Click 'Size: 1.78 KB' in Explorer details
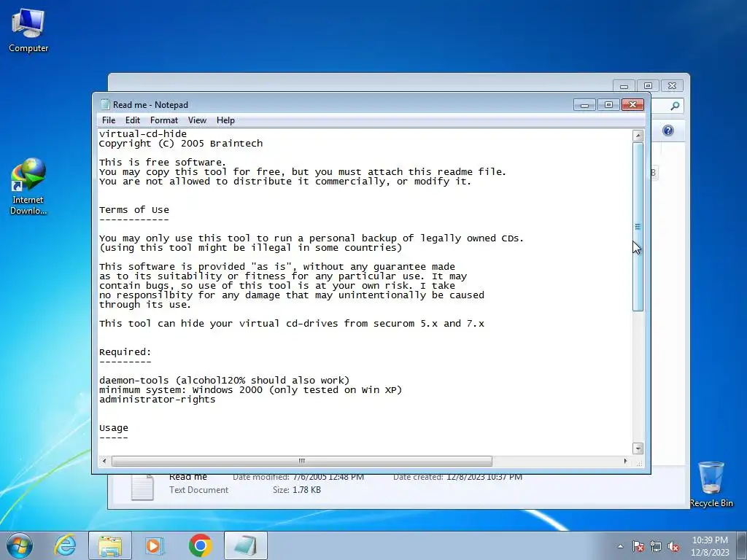 [x=297, y=489]
